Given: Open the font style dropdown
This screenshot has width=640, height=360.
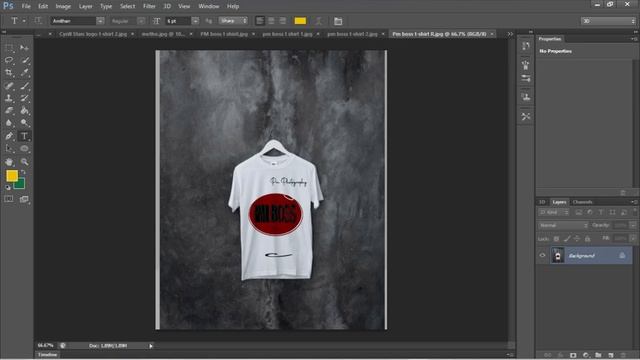Looking at the screenshot, I should coord(141,21).
